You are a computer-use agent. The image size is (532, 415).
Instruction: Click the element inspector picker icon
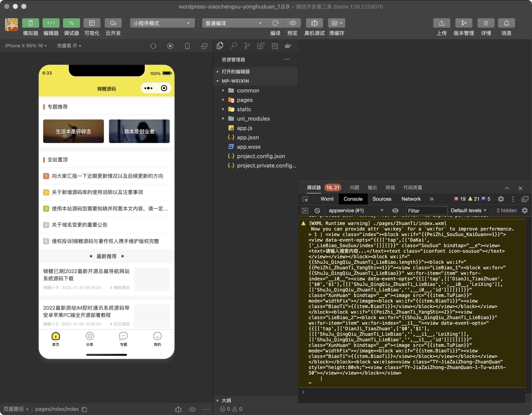coord(305,199)
